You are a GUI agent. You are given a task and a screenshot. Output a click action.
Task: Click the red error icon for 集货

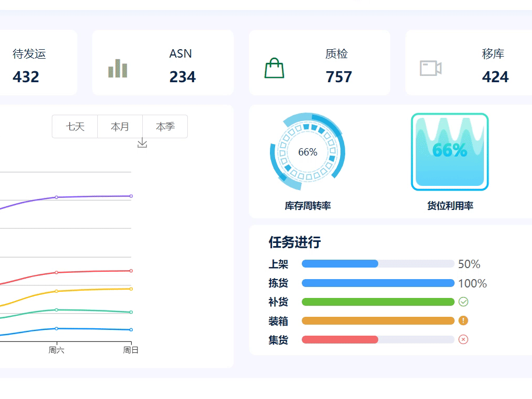(x=463, y=339)
